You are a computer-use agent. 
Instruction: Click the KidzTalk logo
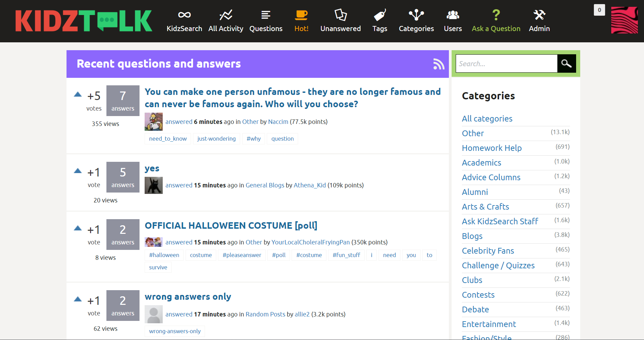click(84, 21)
